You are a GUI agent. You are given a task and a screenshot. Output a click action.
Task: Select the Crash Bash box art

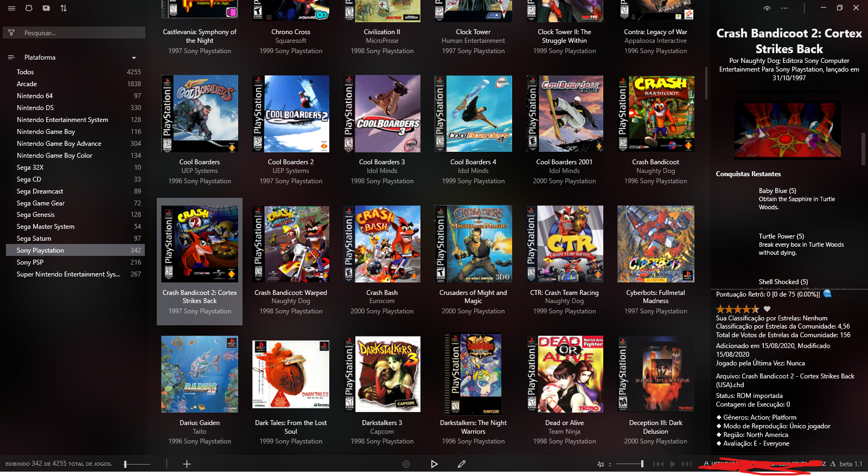[382, 244]
